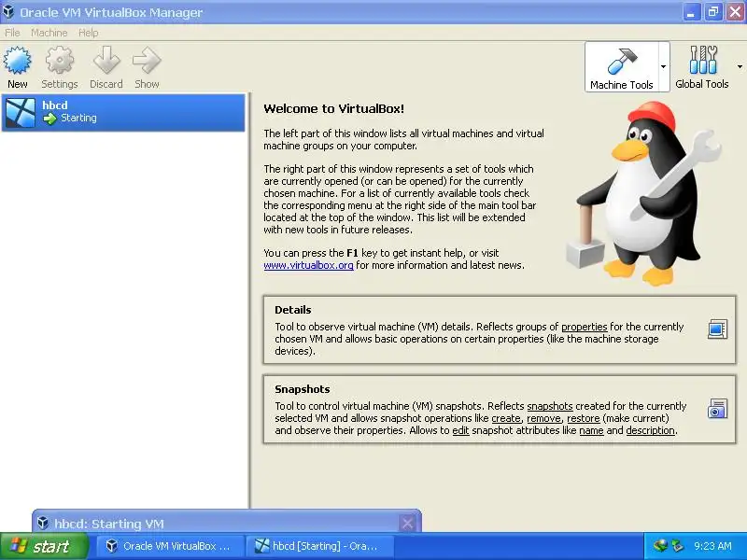Click the penguin mascot illustration
Image resolution: width=747 pixels, height=560 pixels.
(x=644, y=193)
